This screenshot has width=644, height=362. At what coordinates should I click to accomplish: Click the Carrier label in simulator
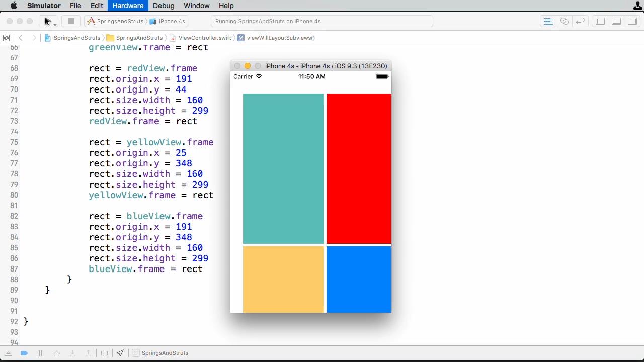click(243, 76)
